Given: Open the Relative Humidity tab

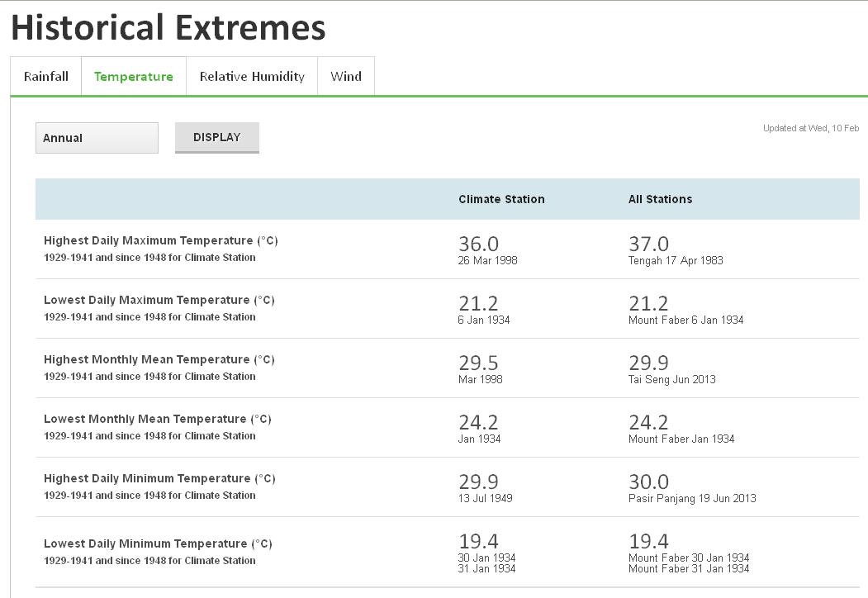Looking at the screenshot, I should (x=252, y=76).
